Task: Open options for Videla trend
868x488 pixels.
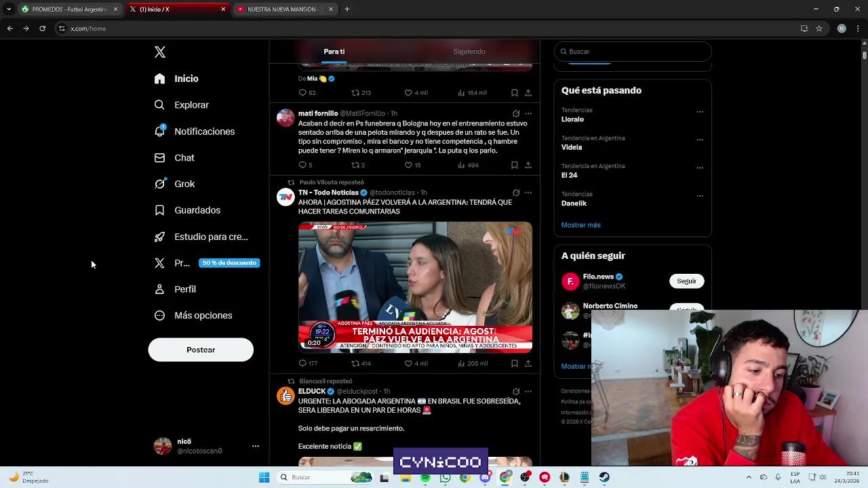Action: [x=700, y=140]
